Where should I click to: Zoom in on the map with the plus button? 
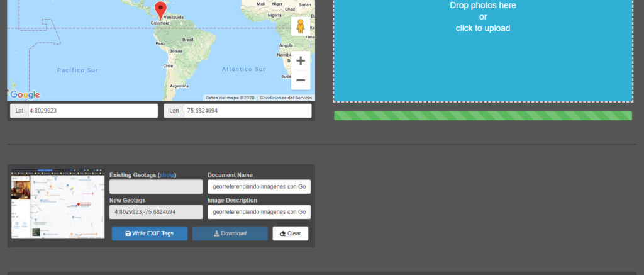coord(301,61)
